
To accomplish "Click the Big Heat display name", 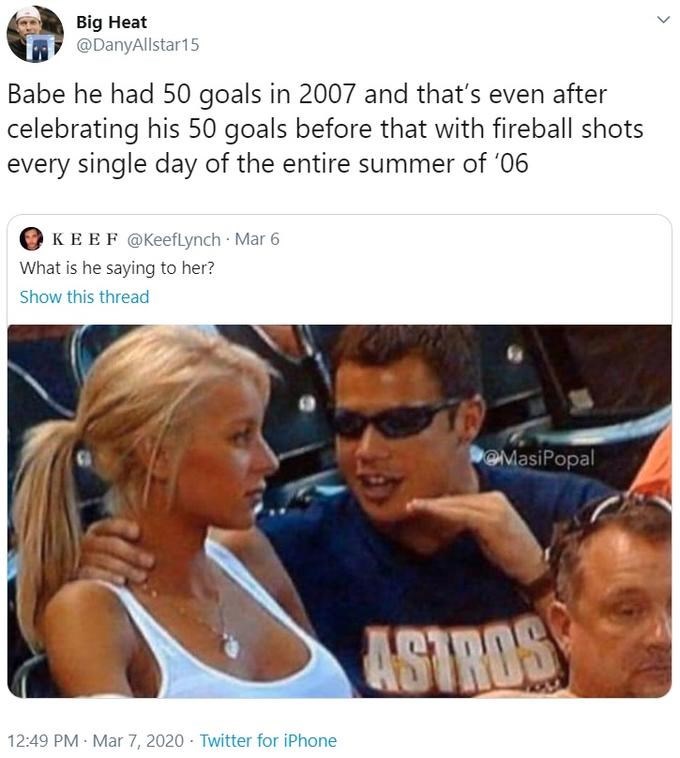I will [x=112, y=22].
